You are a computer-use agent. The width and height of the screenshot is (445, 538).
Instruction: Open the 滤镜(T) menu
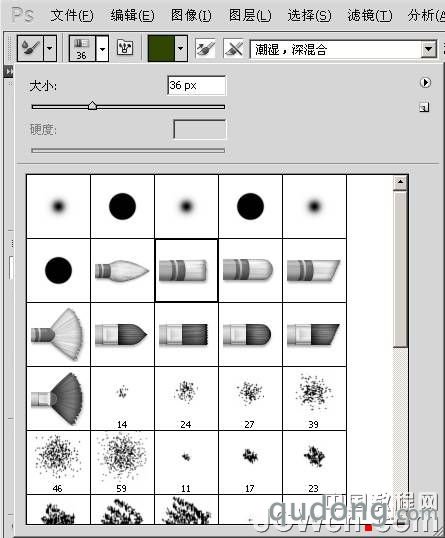pyautogui.click(x=370, y=15)
